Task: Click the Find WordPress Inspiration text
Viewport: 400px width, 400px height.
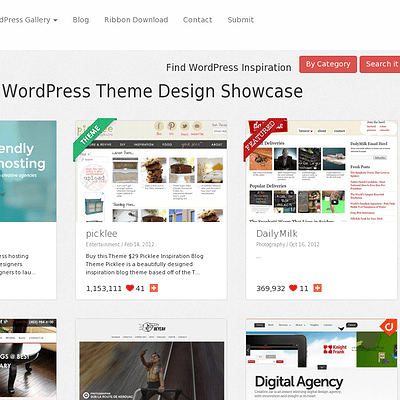Action: (229, 67)
